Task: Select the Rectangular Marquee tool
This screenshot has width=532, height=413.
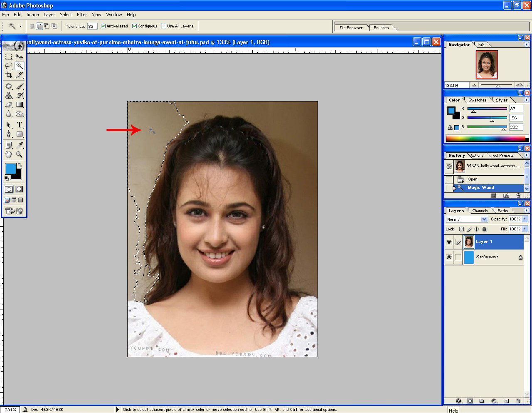Action: [x=9, y=57]
